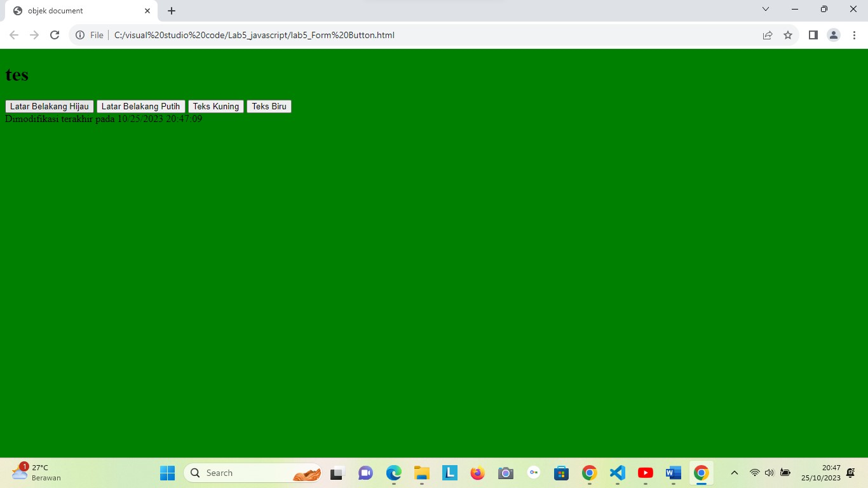This screenshot has width=868, height=488.
Task: View site info via the File info icon
Action: [80, 35]
